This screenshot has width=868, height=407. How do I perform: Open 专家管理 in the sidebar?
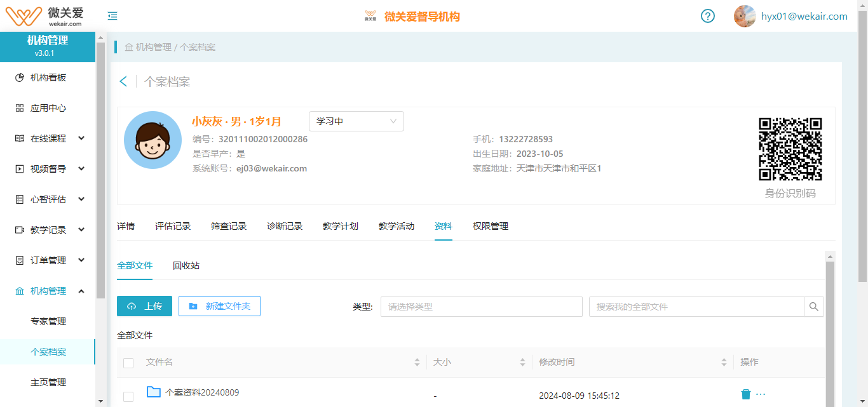(48, 321)
